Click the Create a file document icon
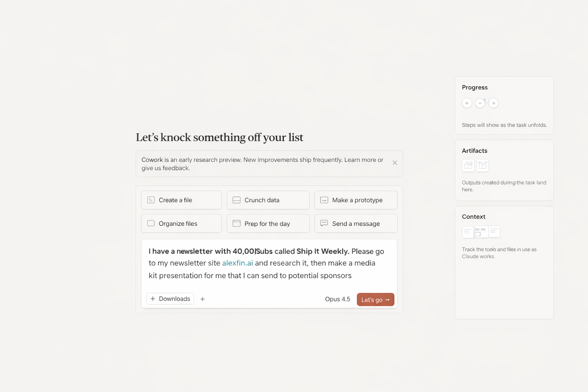 coord(151,200)
